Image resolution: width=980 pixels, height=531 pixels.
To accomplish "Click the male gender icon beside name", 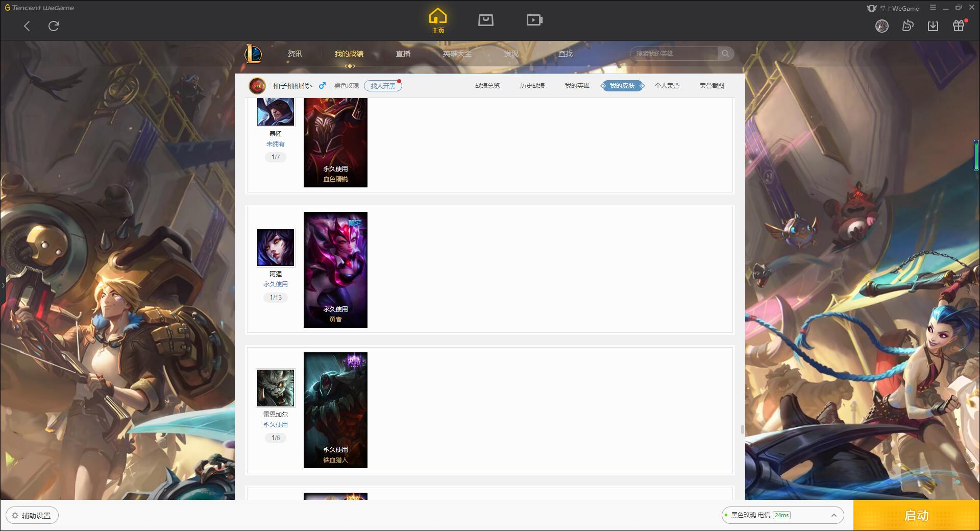I will point(322,86).
